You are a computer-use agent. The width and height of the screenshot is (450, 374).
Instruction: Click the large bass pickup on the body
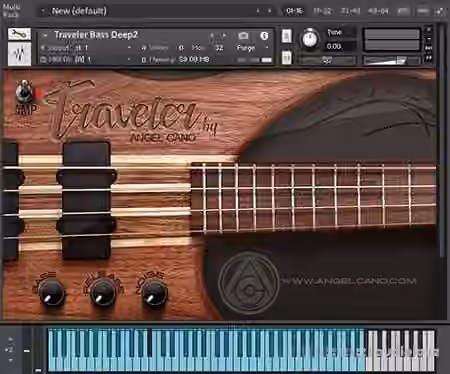[x=86, y=200]
